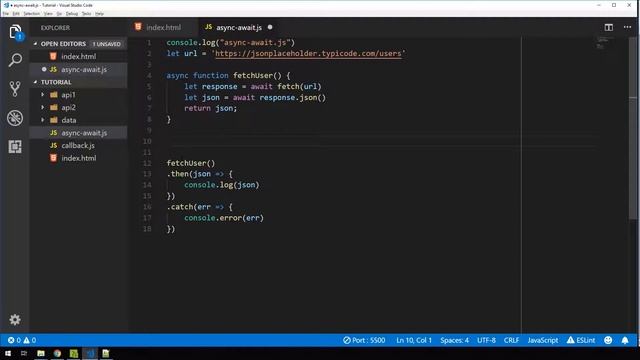Open the Edit menu
Viewport: 640px width, 360px height.
(16, 13)
